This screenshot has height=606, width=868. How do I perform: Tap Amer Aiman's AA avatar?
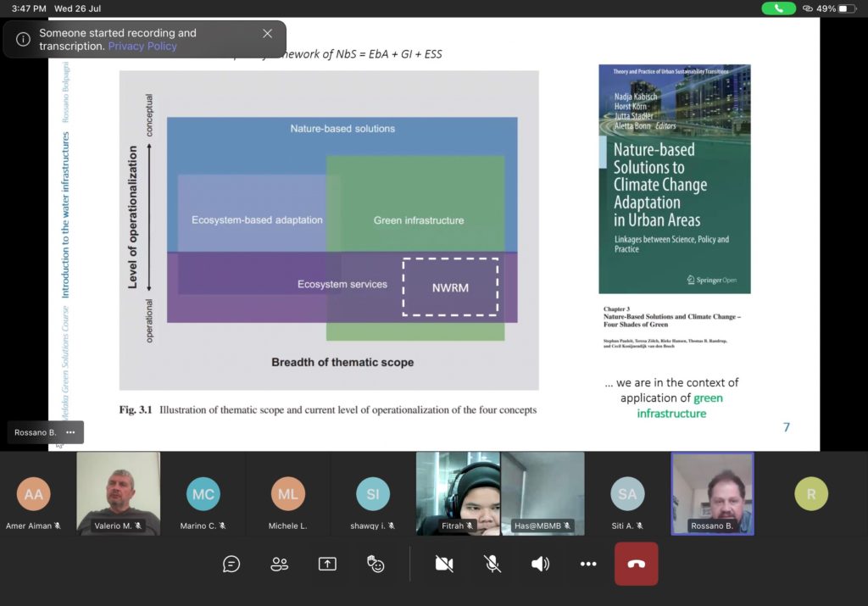click(x=34, y=494)
